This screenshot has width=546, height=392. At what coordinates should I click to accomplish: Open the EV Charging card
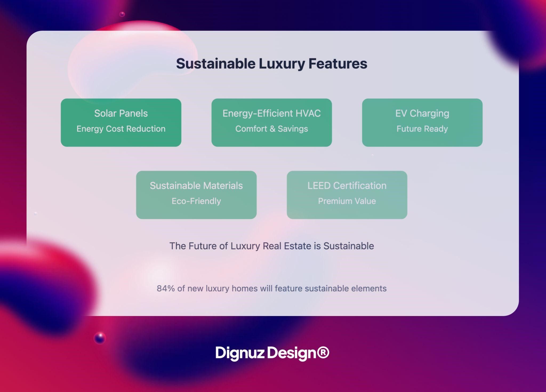[422, 123]
